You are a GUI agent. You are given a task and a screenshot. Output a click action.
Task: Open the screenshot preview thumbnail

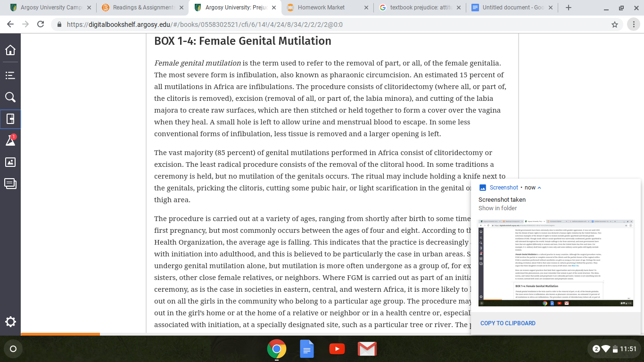click(x=556, y=263)
